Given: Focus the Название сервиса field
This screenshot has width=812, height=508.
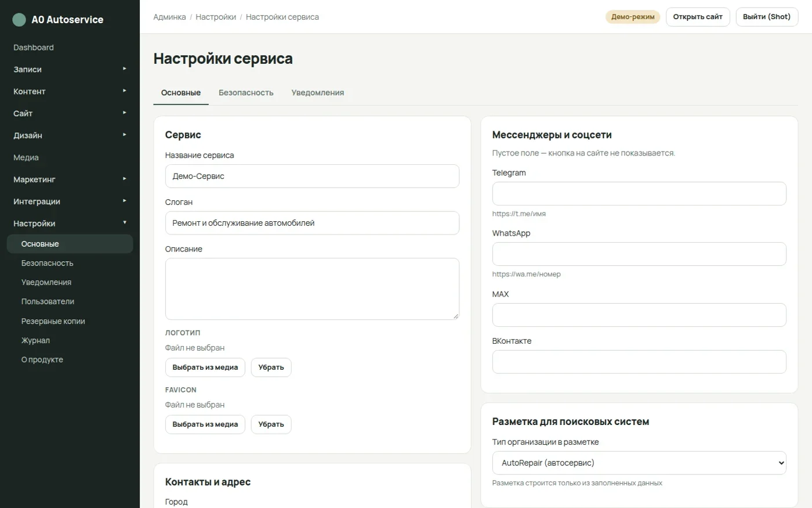Looking at the screenshot, I should tap(312, 176).
